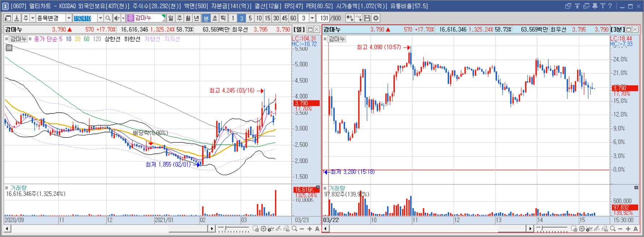
Task: Select the 년 (yearly) period button
Action: pos(196,18)
